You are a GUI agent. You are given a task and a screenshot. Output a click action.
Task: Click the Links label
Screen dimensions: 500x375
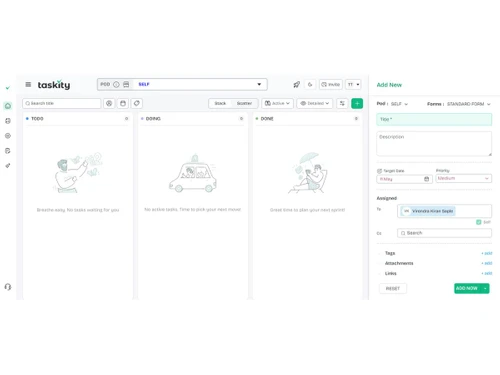click(x=391, y=273)
